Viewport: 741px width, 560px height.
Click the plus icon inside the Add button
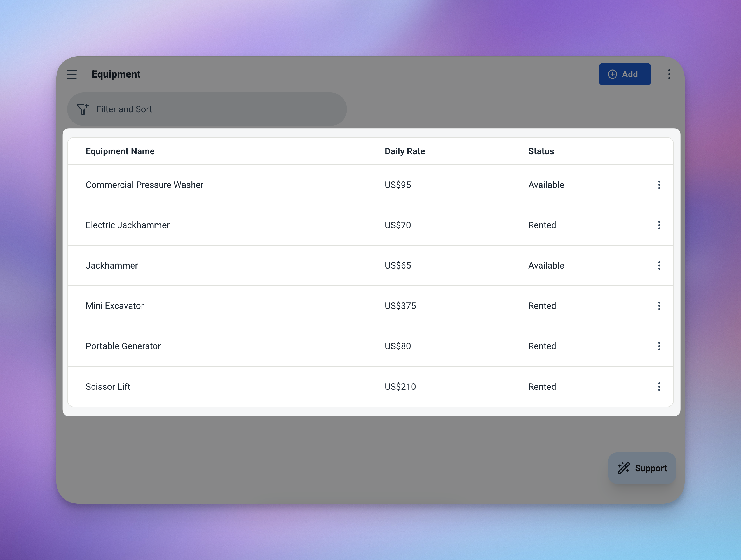tap(613, 74)
